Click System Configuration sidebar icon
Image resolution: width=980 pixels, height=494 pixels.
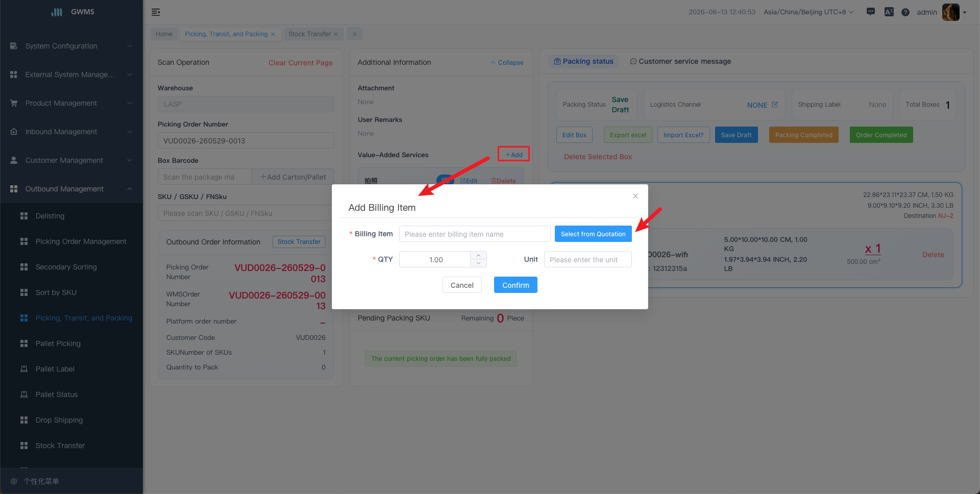point(14,46)
